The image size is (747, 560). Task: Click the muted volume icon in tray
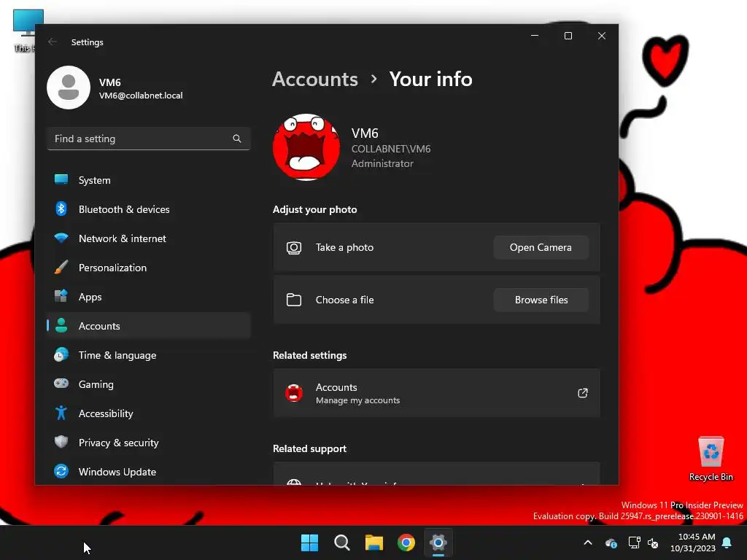coord(653,542)
